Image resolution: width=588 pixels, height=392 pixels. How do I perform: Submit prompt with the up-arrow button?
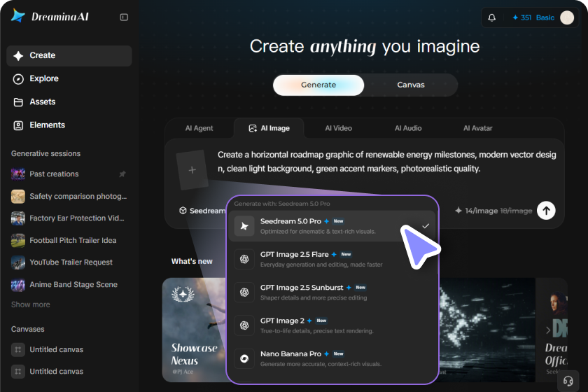coord(546,211)
